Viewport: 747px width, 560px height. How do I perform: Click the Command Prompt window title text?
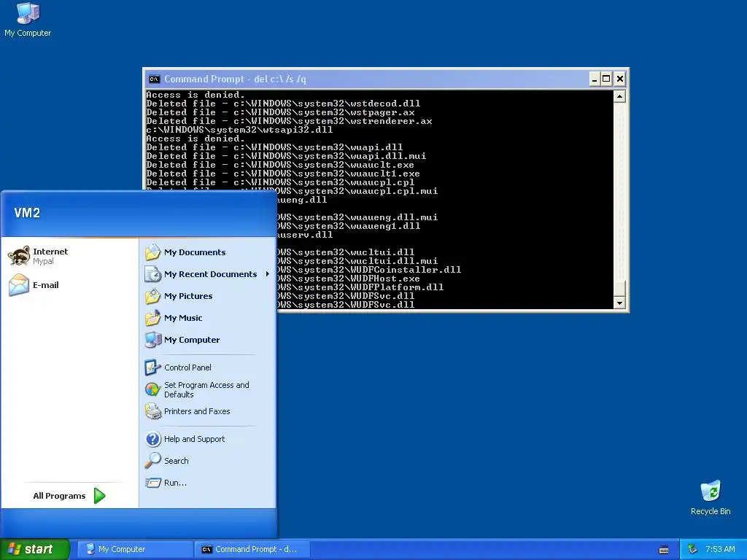pyautogui.click(x=235, y=79)
